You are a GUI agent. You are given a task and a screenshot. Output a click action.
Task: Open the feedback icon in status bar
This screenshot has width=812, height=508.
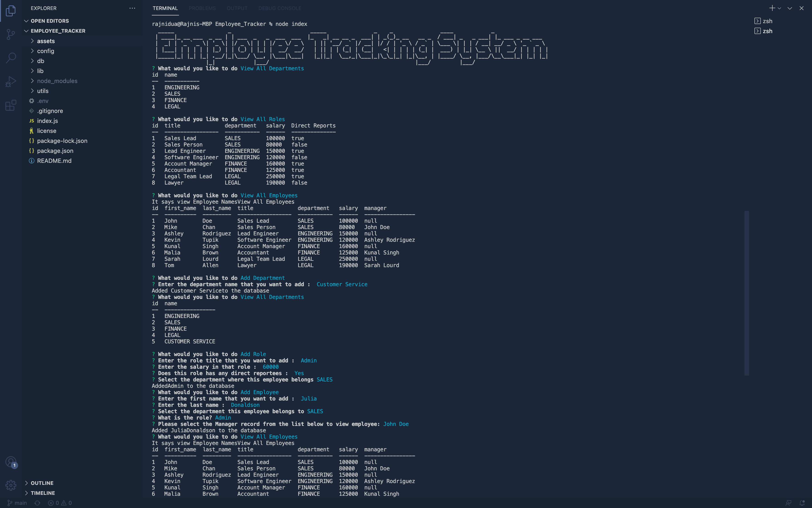pyautogui.click(x=788, y=503)
